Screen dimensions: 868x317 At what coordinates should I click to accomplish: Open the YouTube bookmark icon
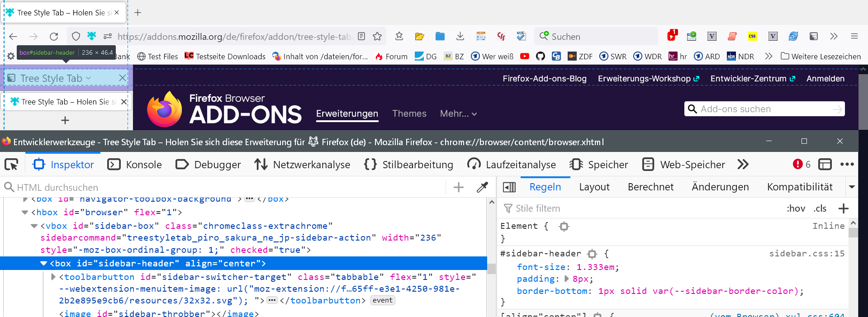[x=525, y=56]
